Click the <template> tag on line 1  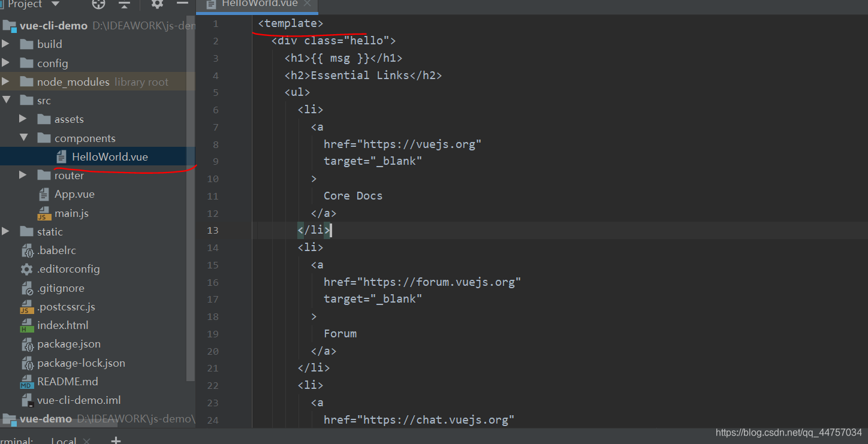(x=291, y=23)
